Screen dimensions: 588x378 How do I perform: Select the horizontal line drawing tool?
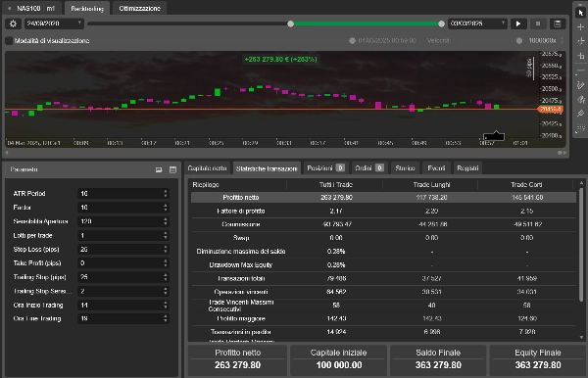tap(581, 71)
